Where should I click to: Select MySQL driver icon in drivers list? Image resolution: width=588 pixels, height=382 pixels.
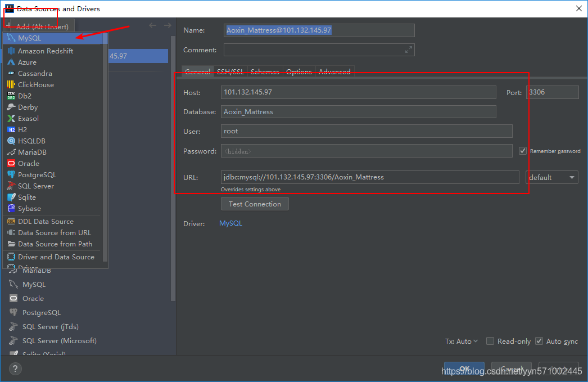(x=13, y=284)
